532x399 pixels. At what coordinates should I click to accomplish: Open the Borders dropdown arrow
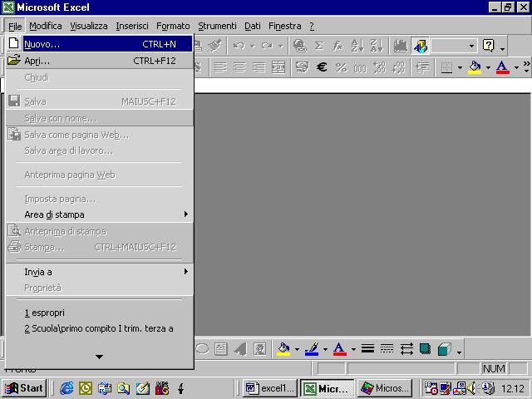point(460,67)
